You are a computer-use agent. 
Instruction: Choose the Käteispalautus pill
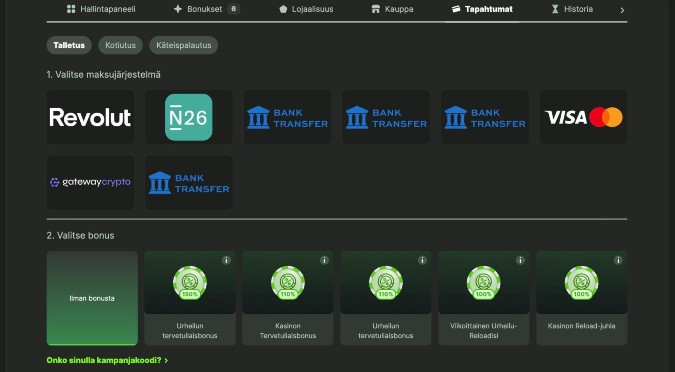tap(184, 45)
